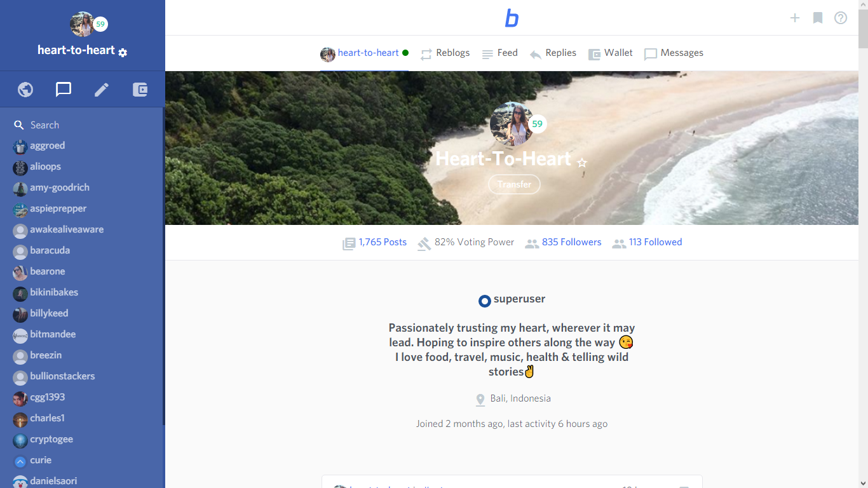
Task: Compose a new post with the pencil icon
Action: [x=101, y=89]
